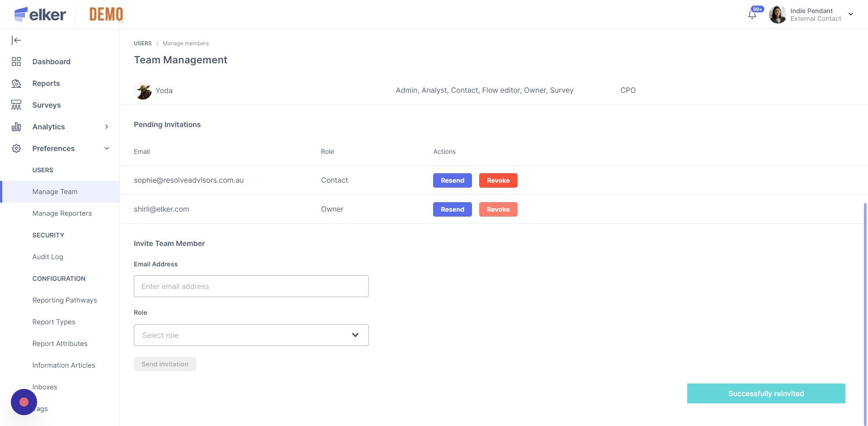868x426 pixels.
Task: Collapse the sidebar with the arrow icon
Action: (16, 40)
